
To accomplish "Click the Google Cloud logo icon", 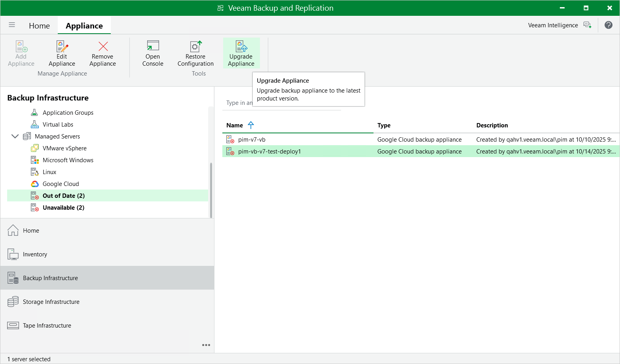I will coord(35,184).
